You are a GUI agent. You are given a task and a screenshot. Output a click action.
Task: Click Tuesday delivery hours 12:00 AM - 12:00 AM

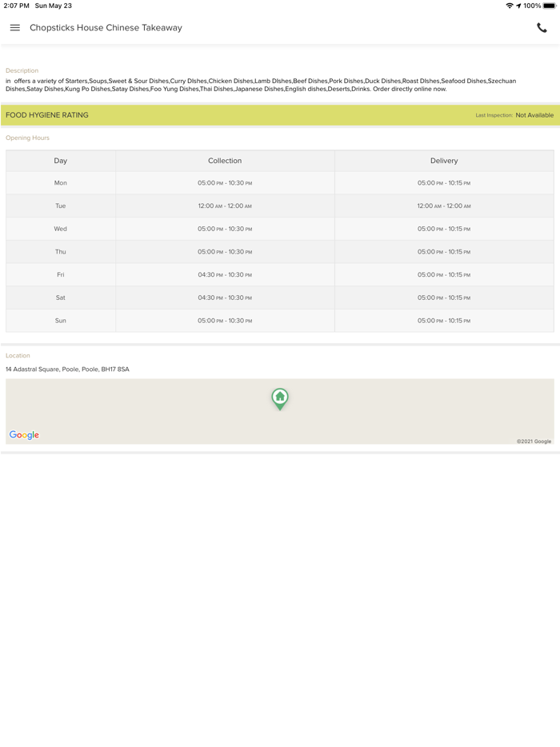pyautogui.click(x=444, y=206)
